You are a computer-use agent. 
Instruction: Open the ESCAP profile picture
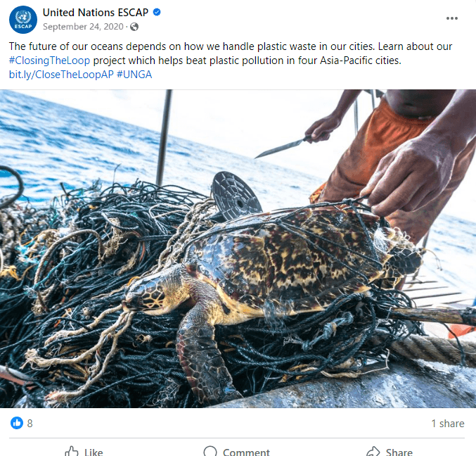tap(23, 20)
